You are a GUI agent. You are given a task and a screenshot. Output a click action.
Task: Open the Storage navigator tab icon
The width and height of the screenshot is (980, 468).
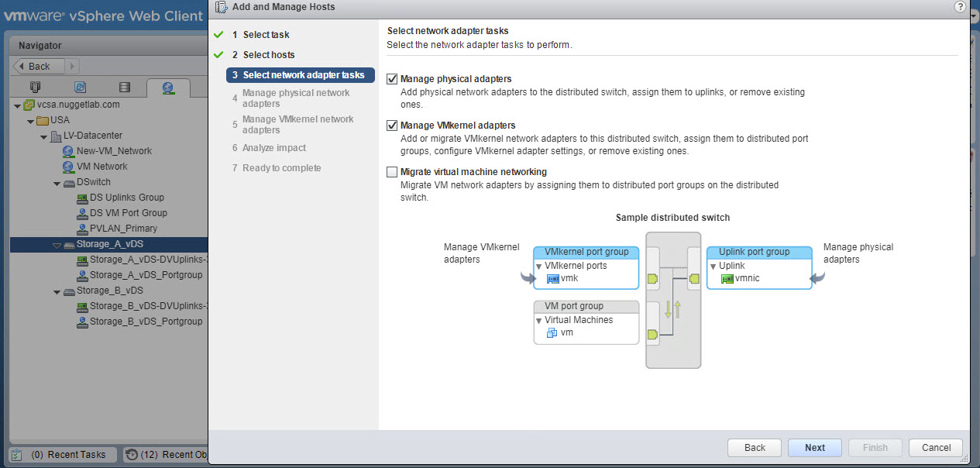[125, 87]
